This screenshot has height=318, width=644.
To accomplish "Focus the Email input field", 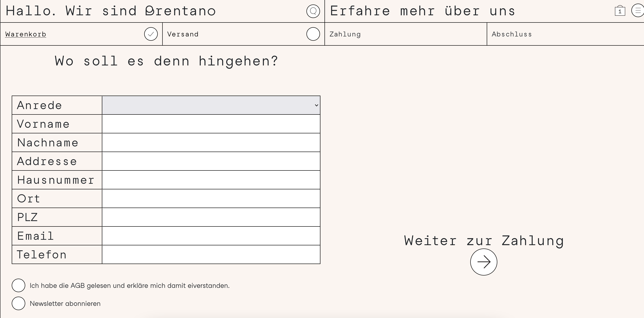I will (x=211, y=236).
